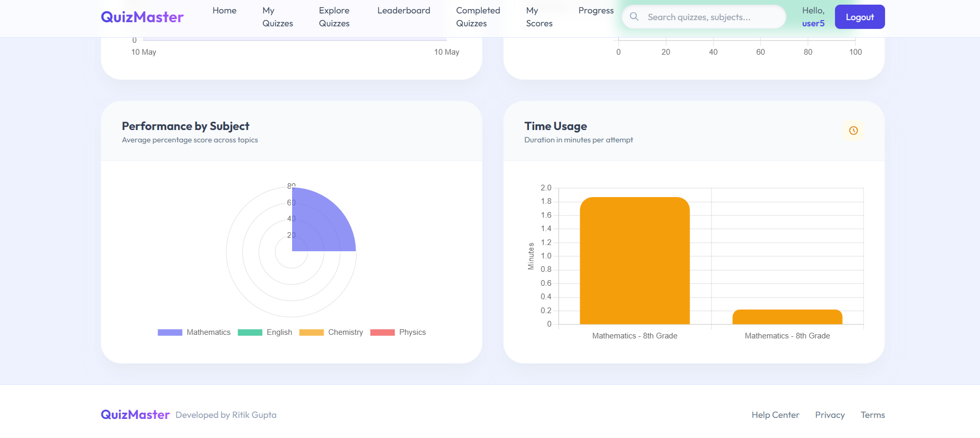Open Explore Quizzes in navigation
Screen dimensions: 980x438
coord(334,17)
